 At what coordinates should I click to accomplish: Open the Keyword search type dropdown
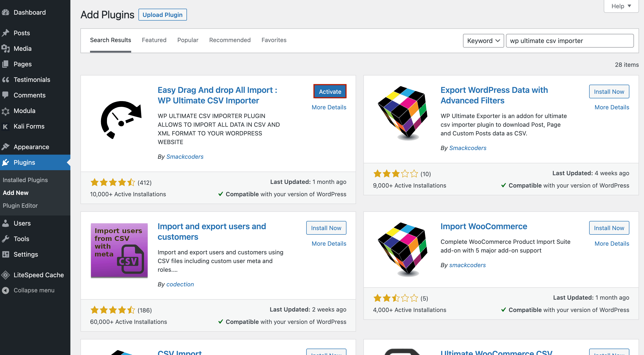click(x=483, y=40)
